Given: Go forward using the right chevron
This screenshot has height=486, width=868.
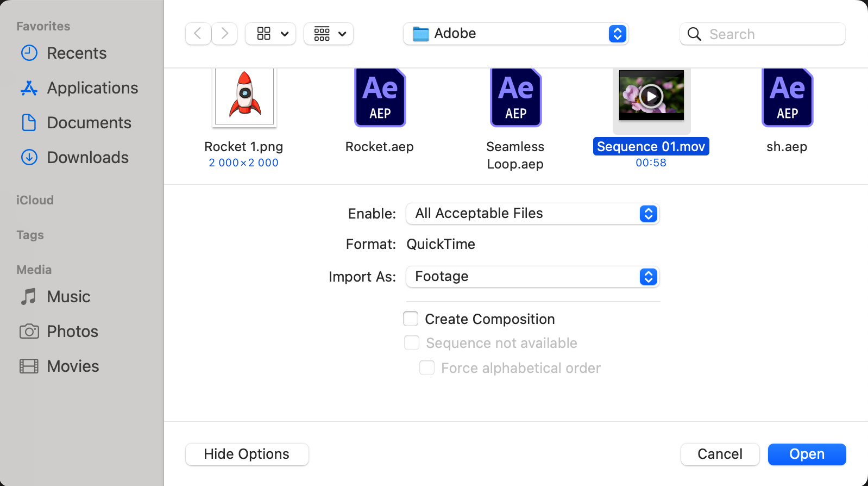Looking at the screenshot, I should [x=224, y=34].
